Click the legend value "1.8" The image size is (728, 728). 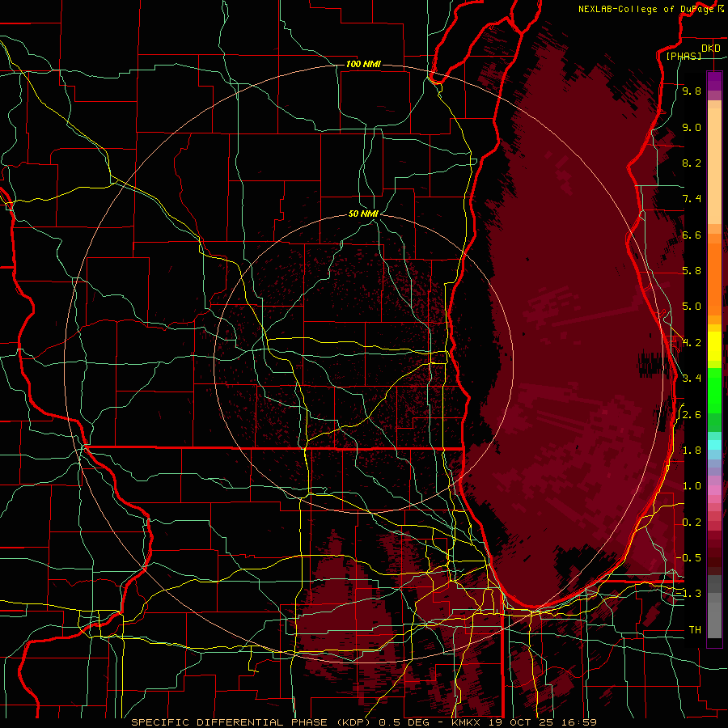[x=692, y=451]
